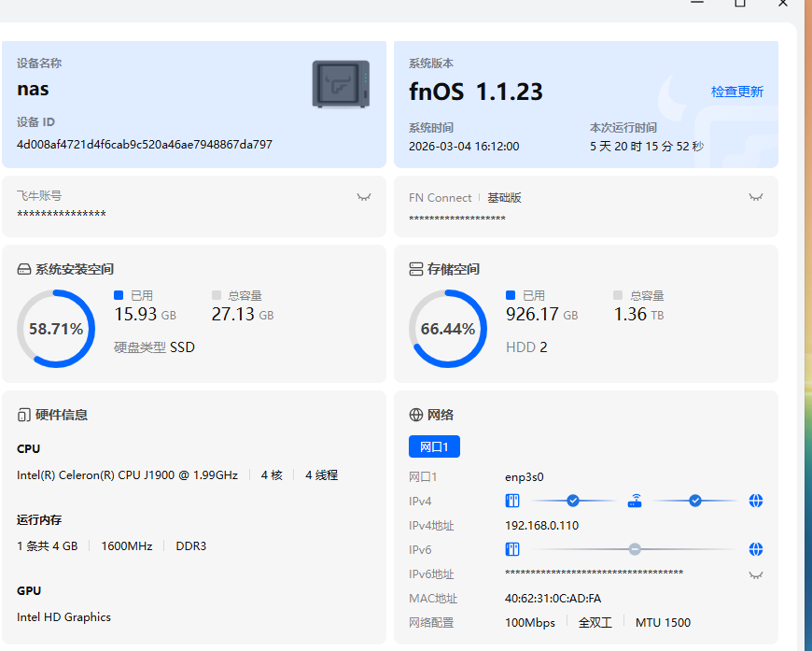Click the 存储空间 storage icon
The width and height of the screenshot is (812, 651).
pyautogui.click(x=416, y=269)
